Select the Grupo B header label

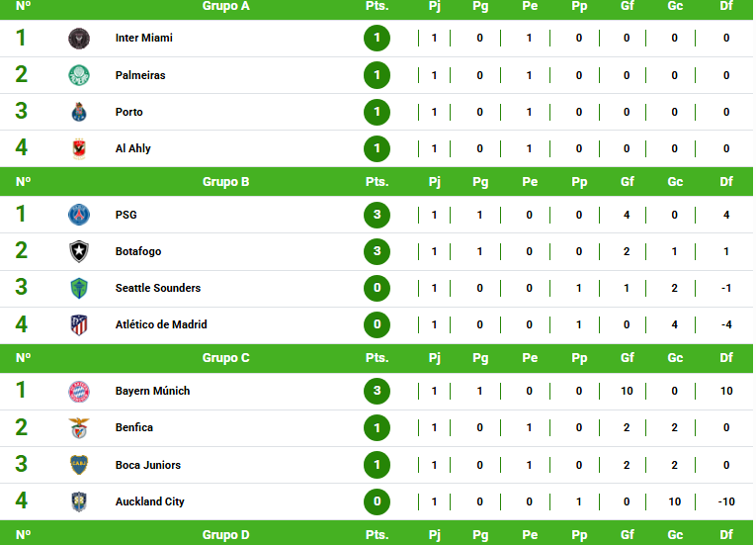225,182
